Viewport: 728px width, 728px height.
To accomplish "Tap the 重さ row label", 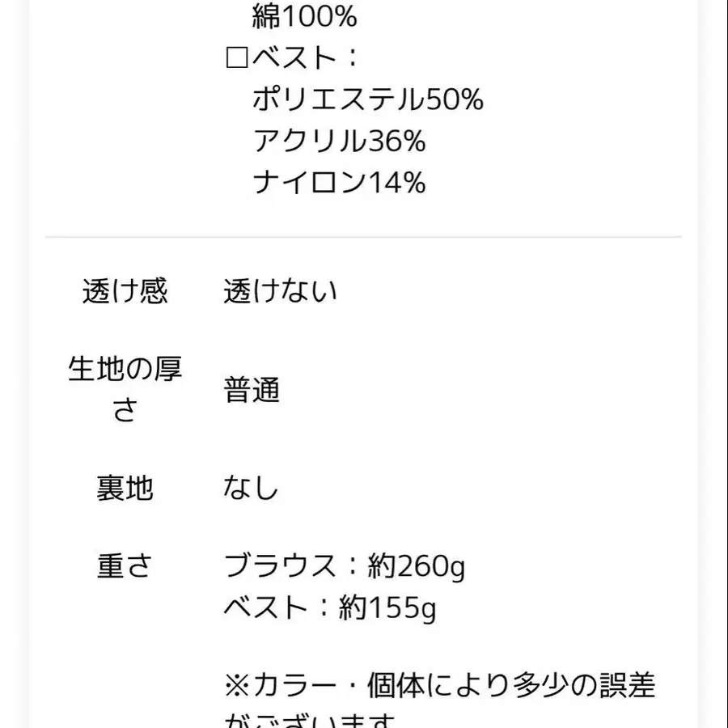I will pyautogui.click(x=125, y=566).
